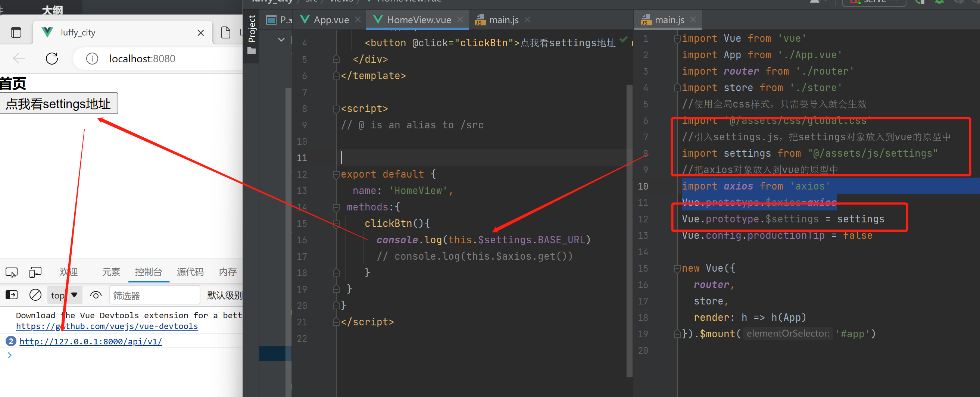The image size is (980, 397).
Task: Click the 首页 heading in the browser page
Action: 13,83
